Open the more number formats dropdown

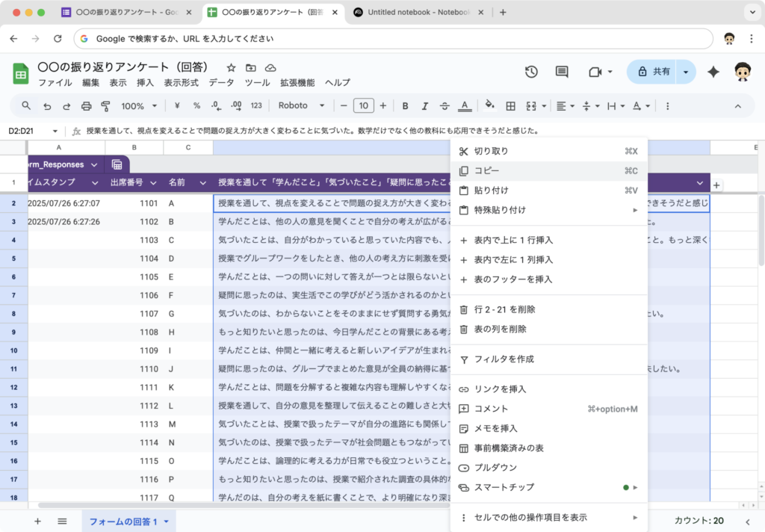point(256,105)
